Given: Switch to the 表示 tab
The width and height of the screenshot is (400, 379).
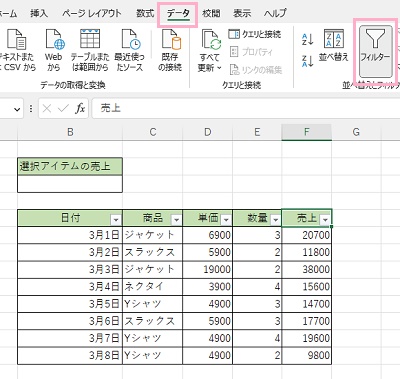Looking at the screenshot, I should [242, 13].
